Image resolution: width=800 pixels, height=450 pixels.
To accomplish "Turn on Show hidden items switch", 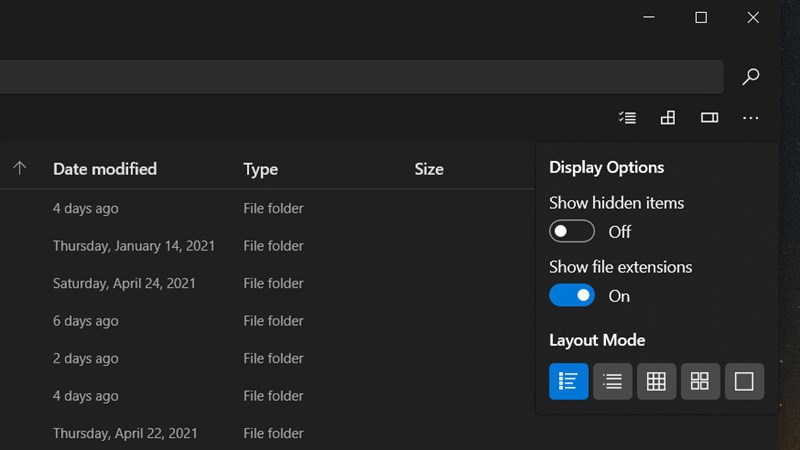I will tap(571, 231).
